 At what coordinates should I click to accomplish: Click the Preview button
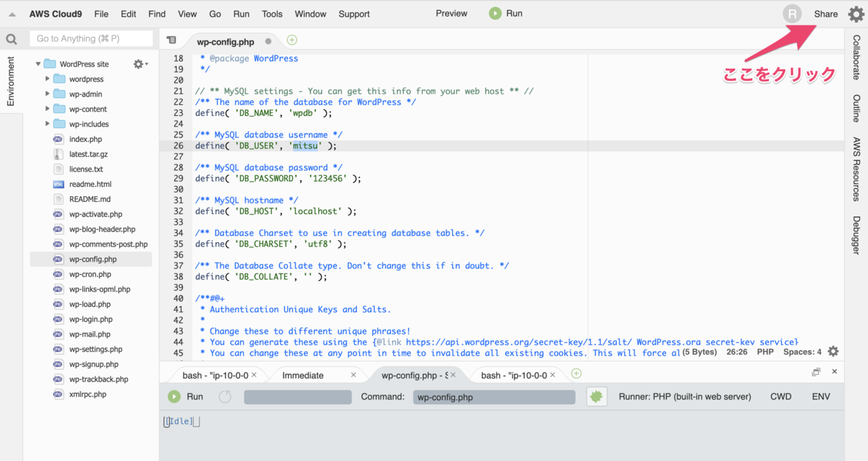(451, 13)
